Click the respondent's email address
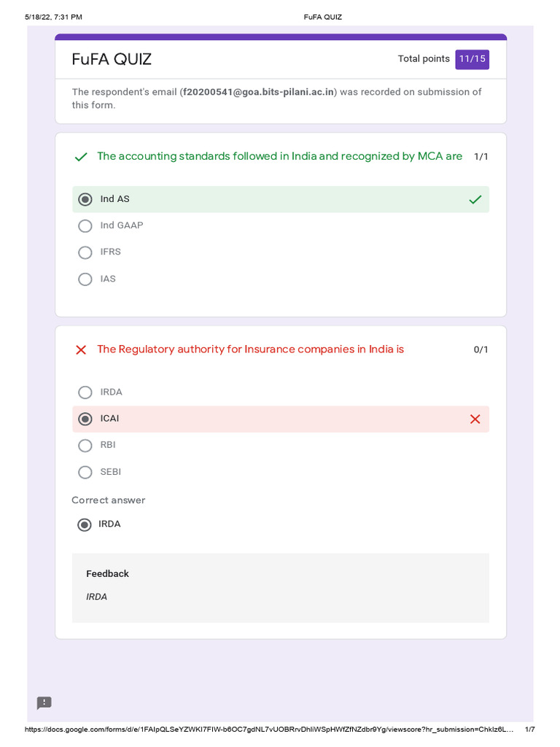 259,92
